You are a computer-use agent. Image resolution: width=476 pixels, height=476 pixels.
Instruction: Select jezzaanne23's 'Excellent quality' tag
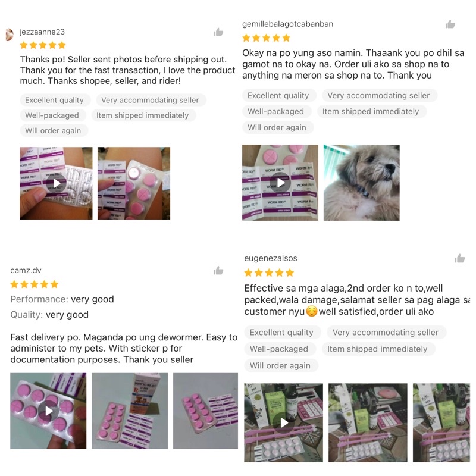click(x=54, y=100)
